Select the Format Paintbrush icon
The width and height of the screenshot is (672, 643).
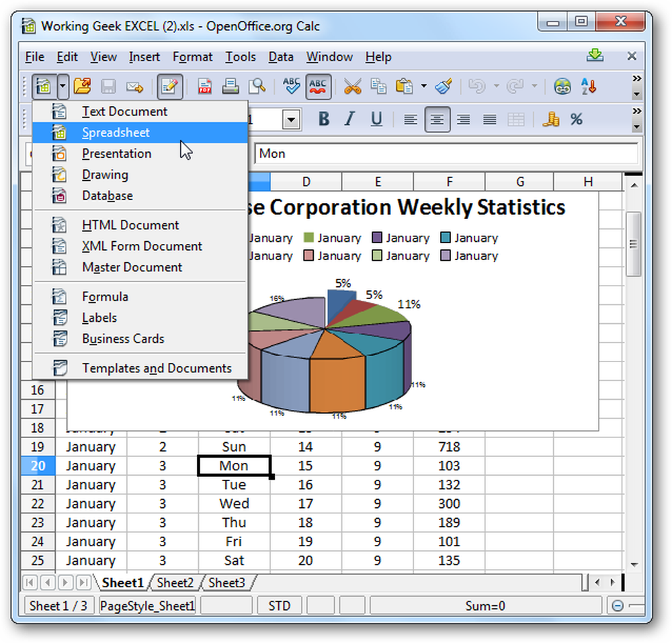point(444,86)
